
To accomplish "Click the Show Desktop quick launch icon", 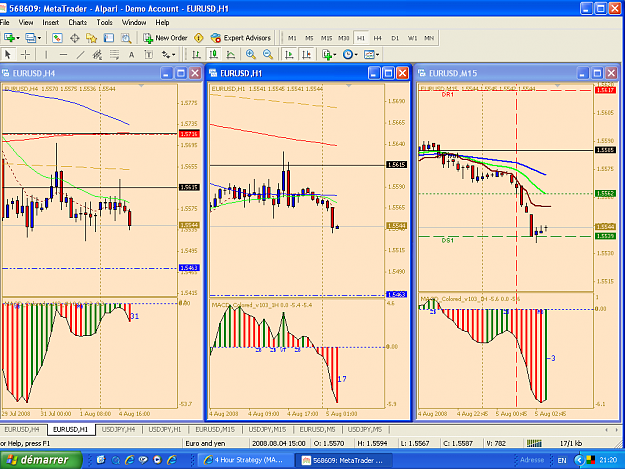I will [x=101, y=460].
